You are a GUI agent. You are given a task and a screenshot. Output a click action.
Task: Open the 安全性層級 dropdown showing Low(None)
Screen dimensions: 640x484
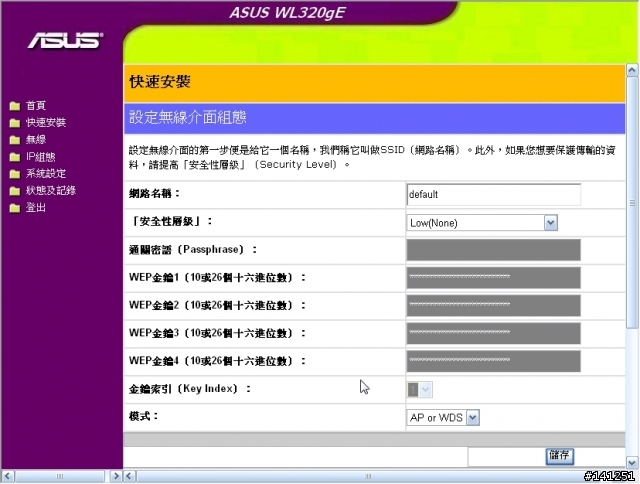click(x=482, y=223)
